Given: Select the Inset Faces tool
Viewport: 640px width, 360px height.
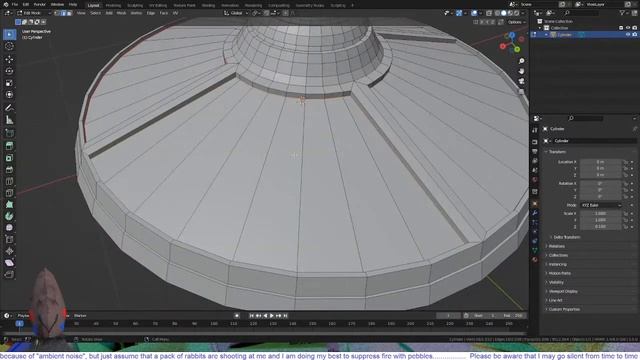Looking at the screenshot, I should coord(9,158).
